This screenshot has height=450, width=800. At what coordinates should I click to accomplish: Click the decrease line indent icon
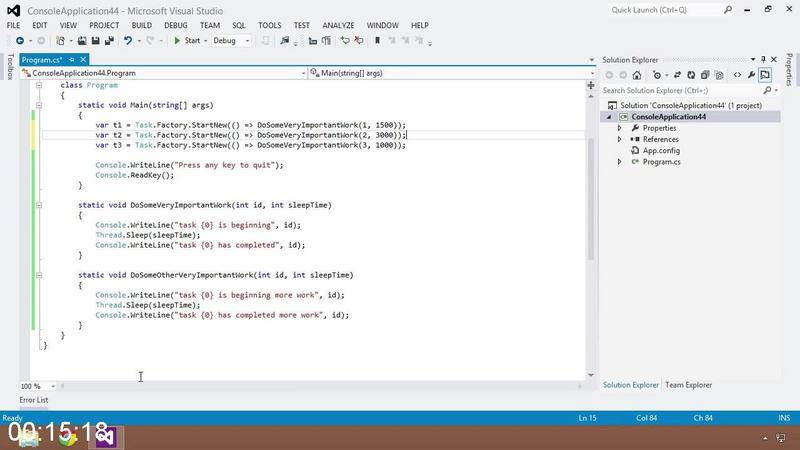click(313, 41)
